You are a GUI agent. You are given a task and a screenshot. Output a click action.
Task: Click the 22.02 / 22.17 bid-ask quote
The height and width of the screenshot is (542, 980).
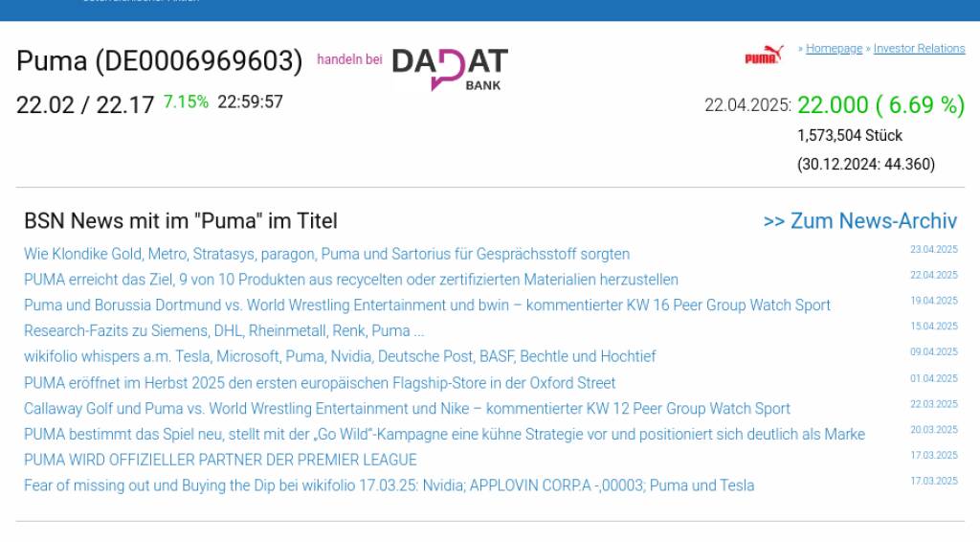[x=85, y=104]
